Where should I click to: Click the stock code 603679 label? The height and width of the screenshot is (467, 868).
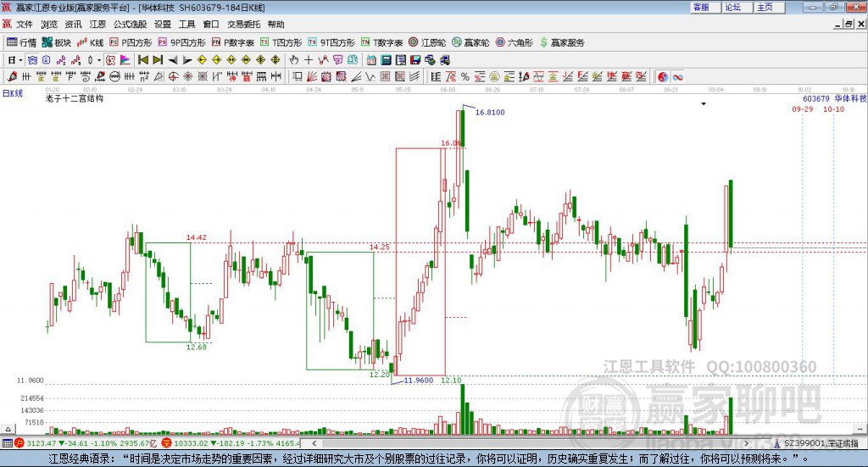pos(816,98)
